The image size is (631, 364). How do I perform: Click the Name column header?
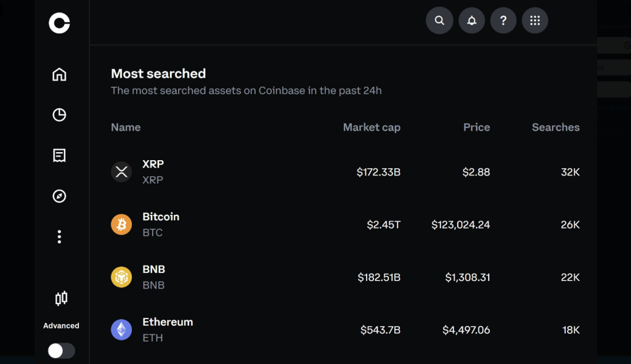pyautogui.click(x=126, y=127)
